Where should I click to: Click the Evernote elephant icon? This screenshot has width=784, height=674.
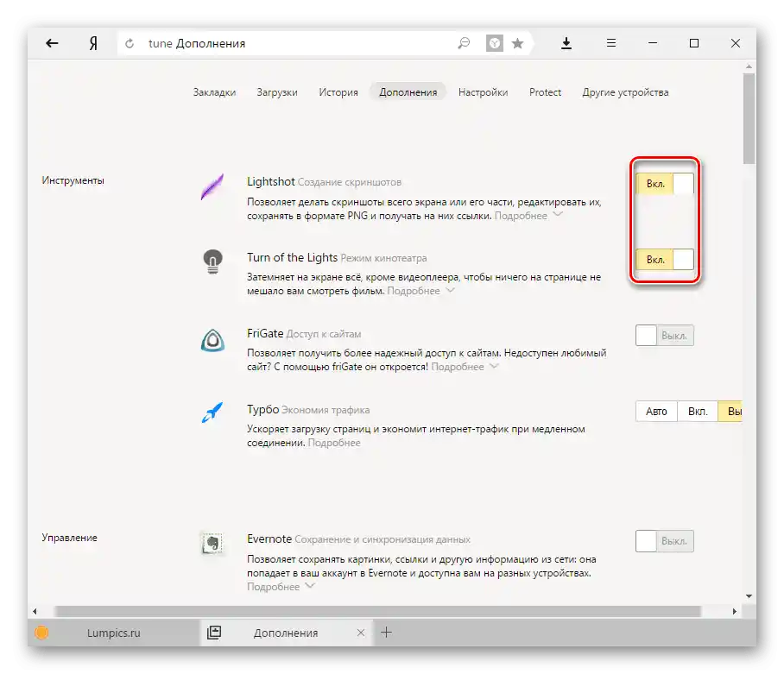(212, 543)
